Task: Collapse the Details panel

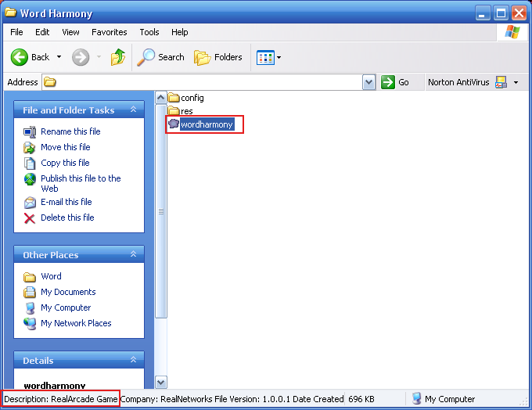Action: pos(133,360)
